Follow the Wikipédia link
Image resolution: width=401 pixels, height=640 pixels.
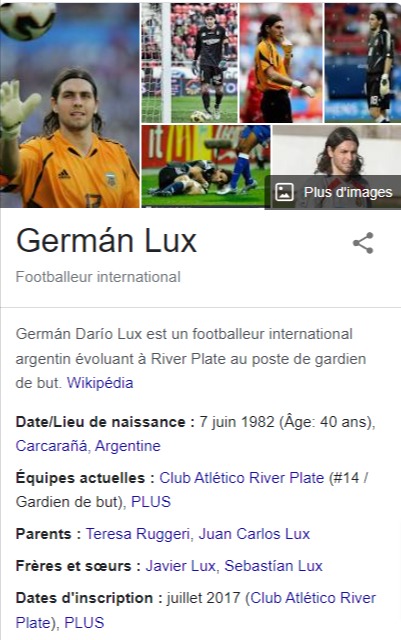(100, 383)
